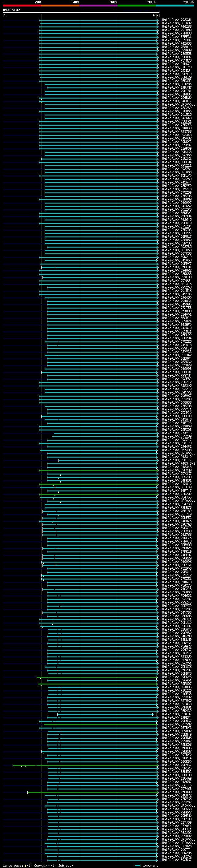Select the UniRef100_P93786 label
The height and width of the screenshot is (868, 197).
tap(176, 132)
